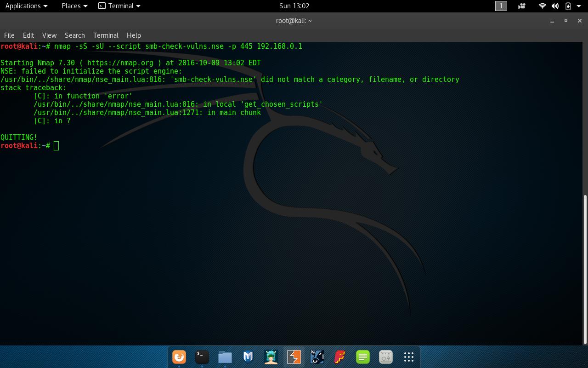Image resolution: width=588 pixels, height=368 pixels.
Task: Click the terminal vertical scrollbar
Action: tap(585, 269)
